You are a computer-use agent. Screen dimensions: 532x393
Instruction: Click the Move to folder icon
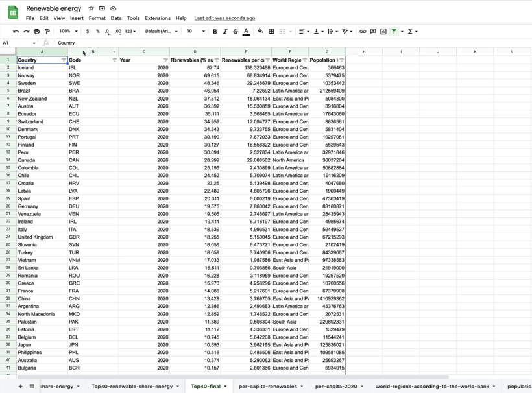point(102,8)
